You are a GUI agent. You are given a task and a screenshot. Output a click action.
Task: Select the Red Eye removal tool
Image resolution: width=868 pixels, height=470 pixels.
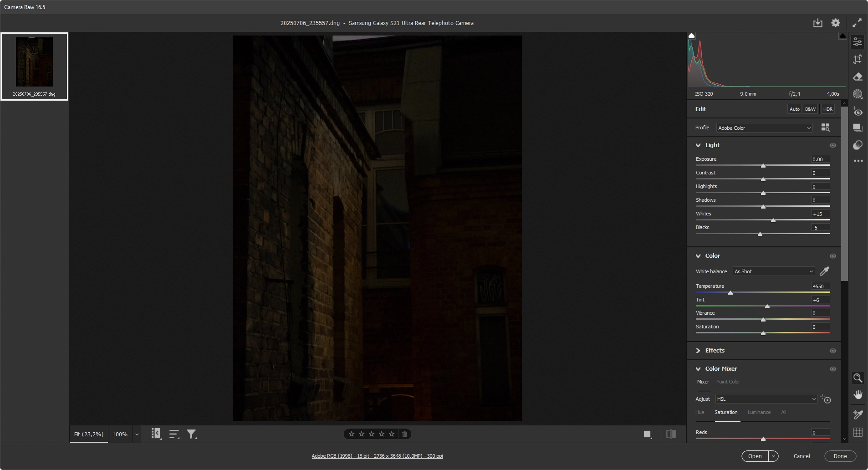click(x=858, y=112)
